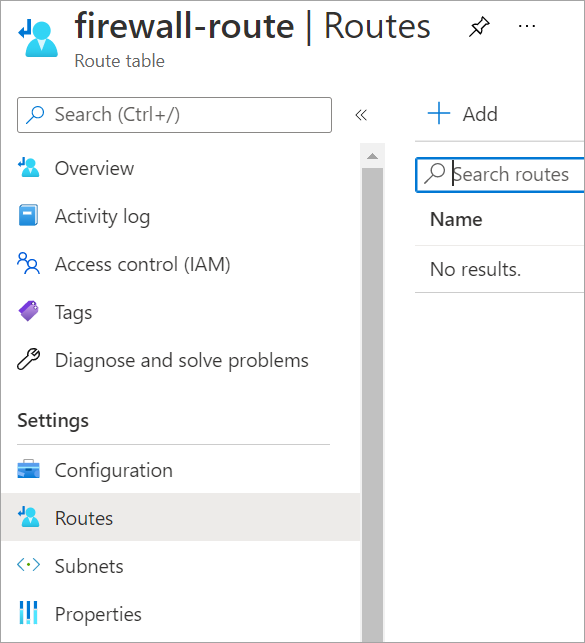Screen dimensions: 585x643
Task: Open the more options ellipsis menu
Action: 526,27
